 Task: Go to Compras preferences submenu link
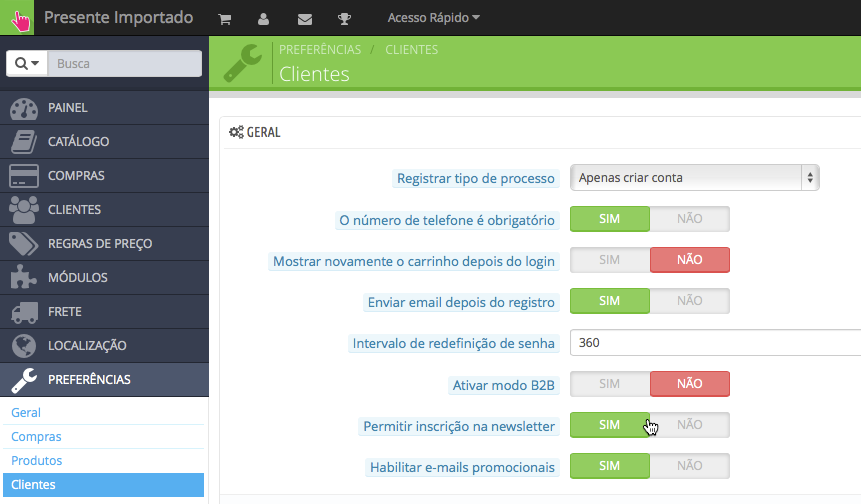[36, 437]
